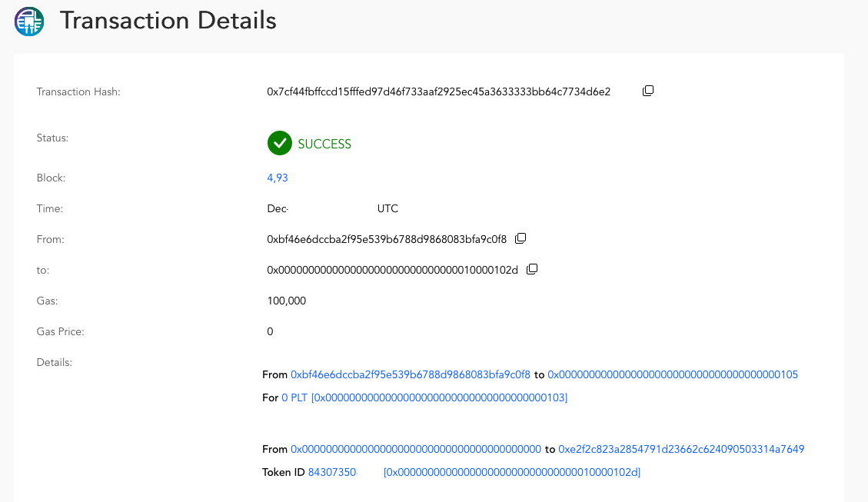Click the Transaction Details page heading
868x502 pixels.
168,21
